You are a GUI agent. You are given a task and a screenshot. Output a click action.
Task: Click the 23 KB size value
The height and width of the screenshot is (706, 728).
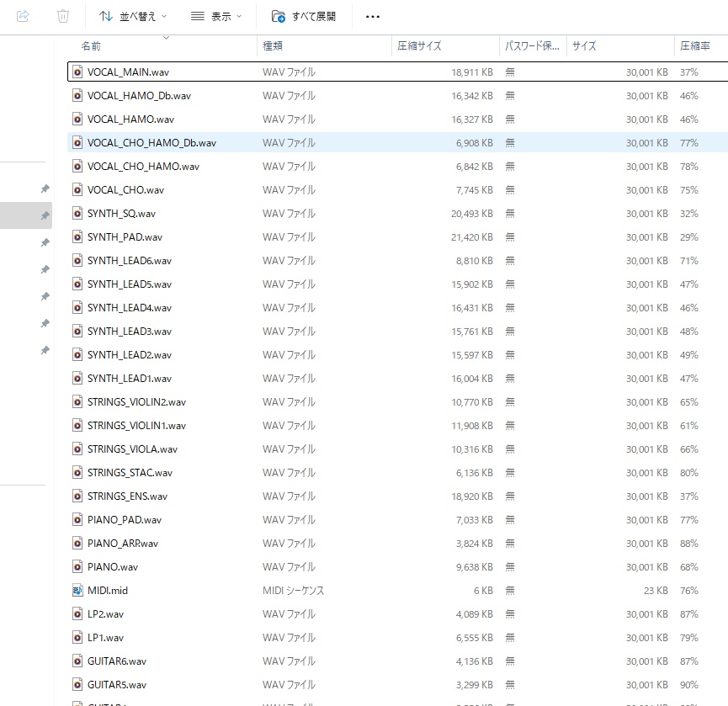point(656,591)
